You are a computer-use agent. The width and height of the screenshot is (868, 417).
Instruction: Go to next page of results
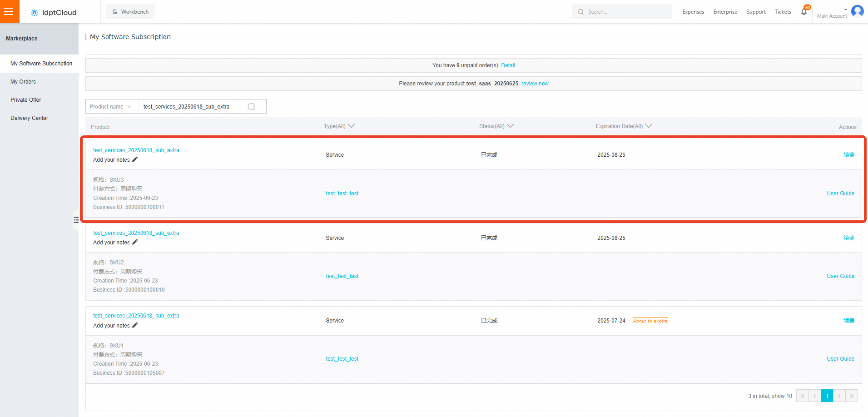click(x=839, y=396)
